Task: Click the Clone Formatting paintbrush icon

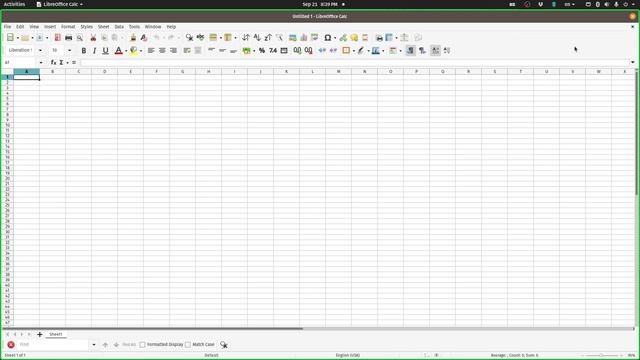Action: [133, 38]
